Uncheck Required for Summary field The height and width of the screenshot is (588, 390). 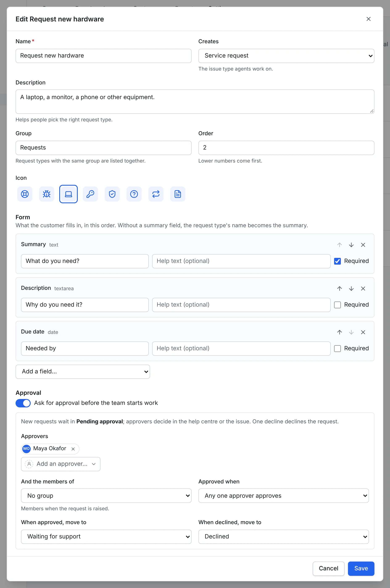337,261
